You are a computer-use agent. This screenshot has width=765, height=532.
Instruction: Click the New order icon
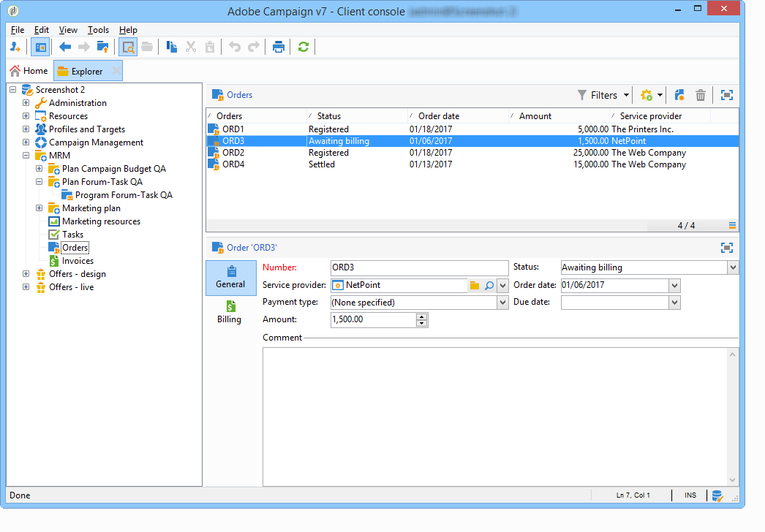coord(679,95)
